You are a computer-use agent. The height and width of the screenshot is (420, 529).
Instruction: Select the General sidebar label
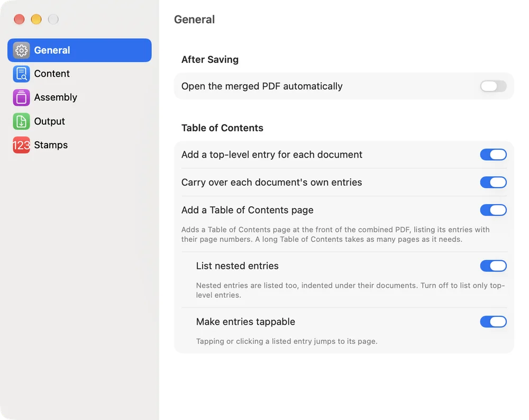pyautogui.click(x=52, y=50)
